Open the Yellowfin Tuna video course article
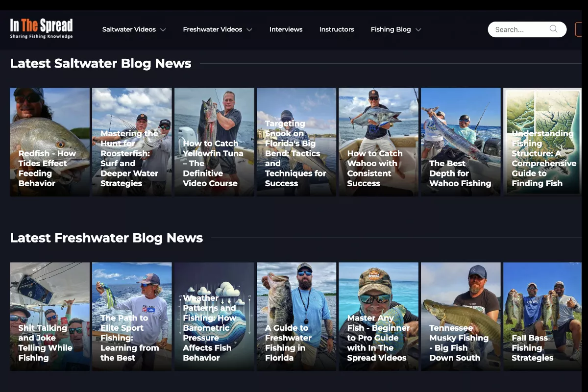Image resolution: width=588 pixels, height=392 pixels. click(x=214, y=142)
